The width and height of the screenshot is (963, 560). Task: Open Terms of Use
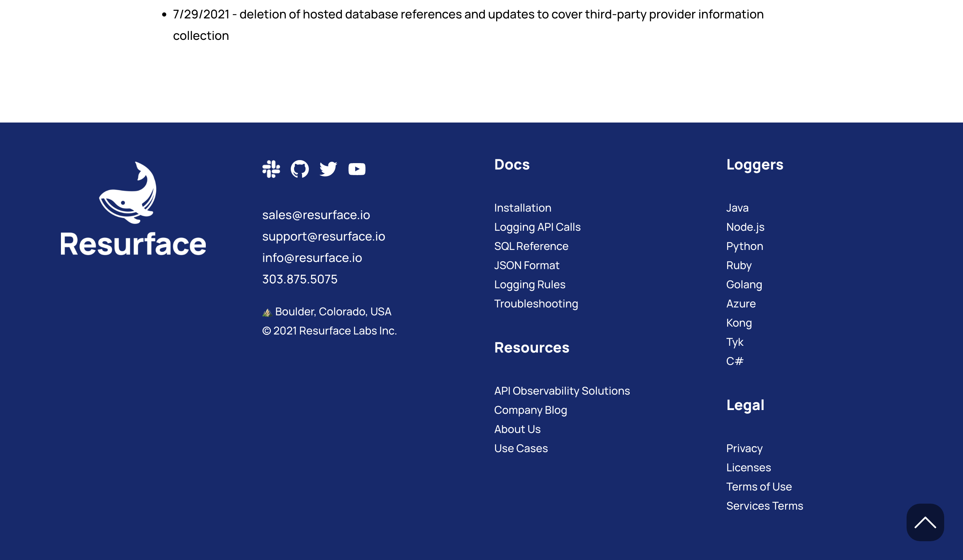coord(759,487)
